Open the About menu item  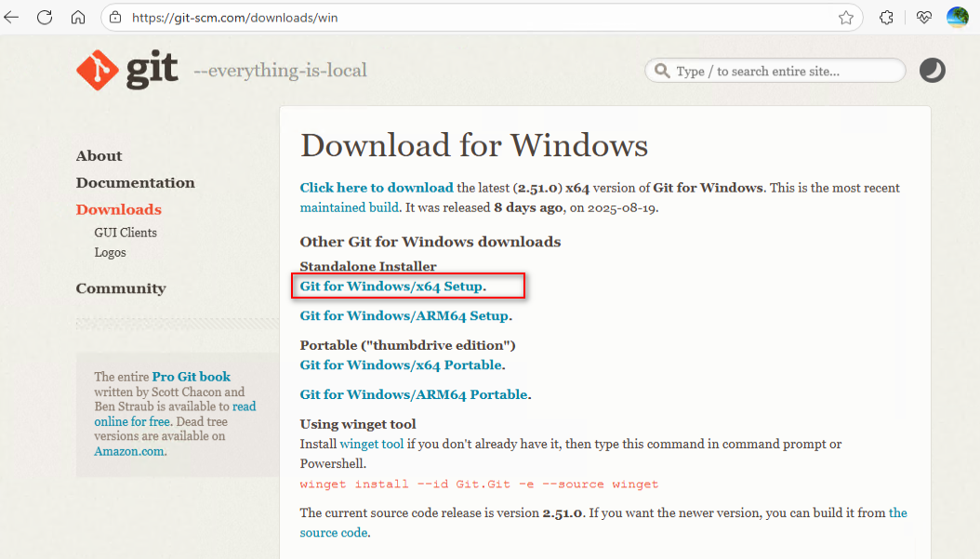[99, 155]
